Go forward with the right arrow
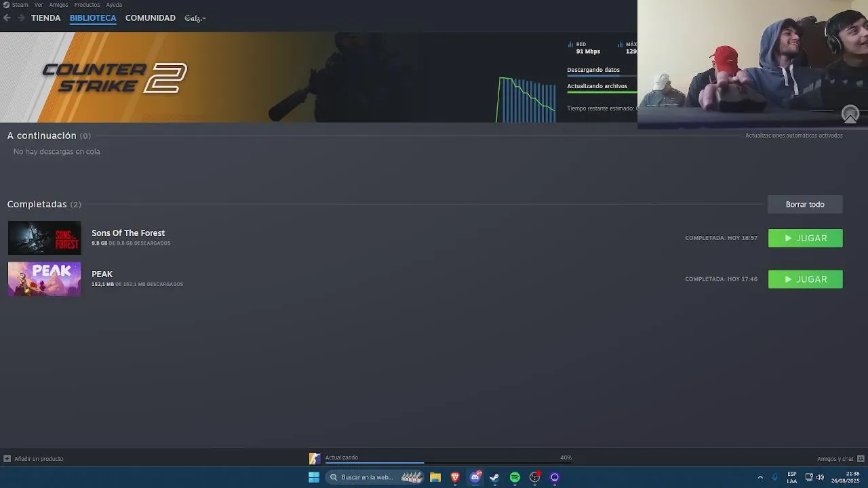Image resolution: width=868 pixels, height=488 pixels. pyautogui.click(x=21, y=18)
